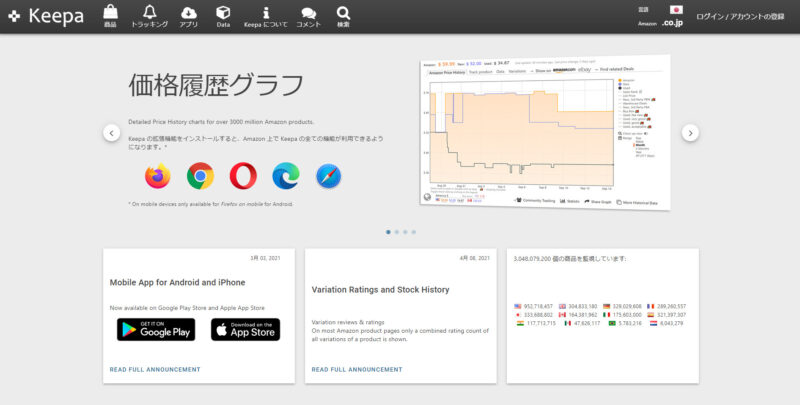Click the Japan flag beside 333,688,802
Viewport: 800px width, 405px height.
[518, 315]
